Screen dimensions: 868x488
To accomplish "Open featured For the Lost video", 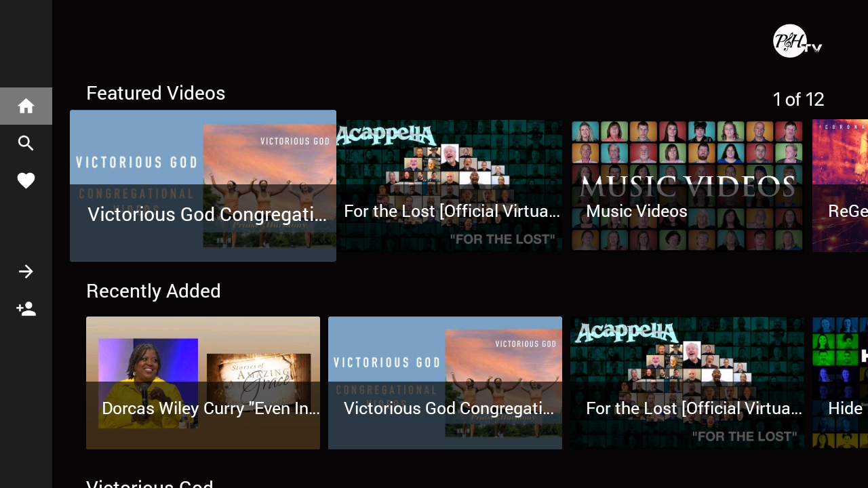I will (450, 186).
